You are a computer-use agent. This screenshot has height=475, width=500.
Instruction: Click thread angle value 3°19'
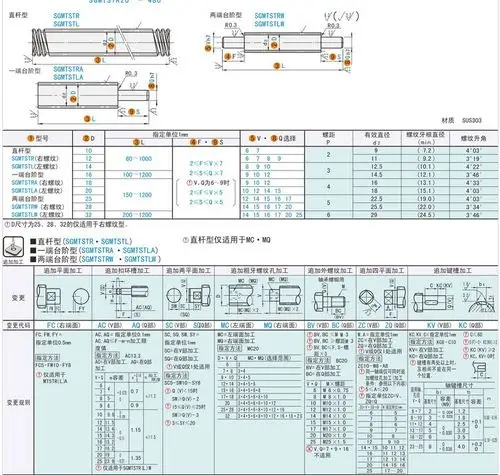click(473, 159)
